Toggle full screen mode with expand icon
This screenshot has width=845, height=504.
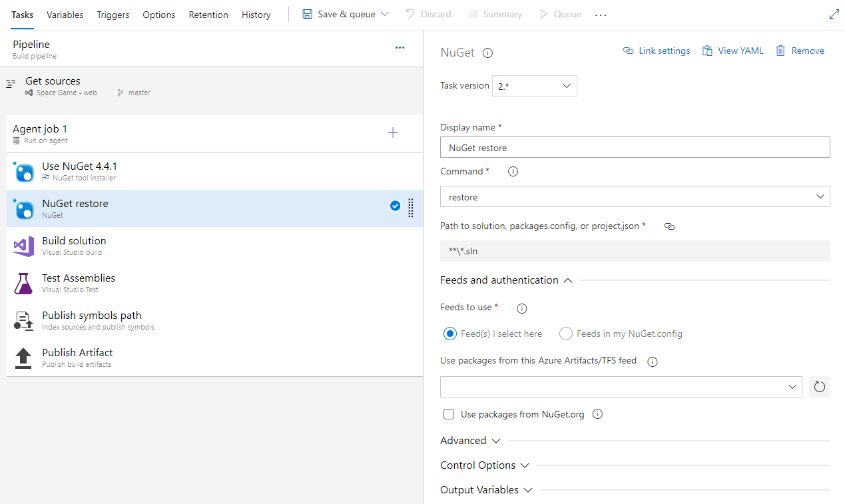(834, 14)
